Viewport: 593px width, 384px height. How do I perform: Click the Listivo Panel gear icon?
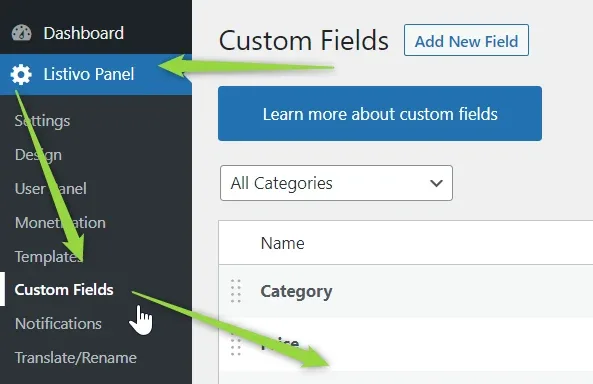21,74
